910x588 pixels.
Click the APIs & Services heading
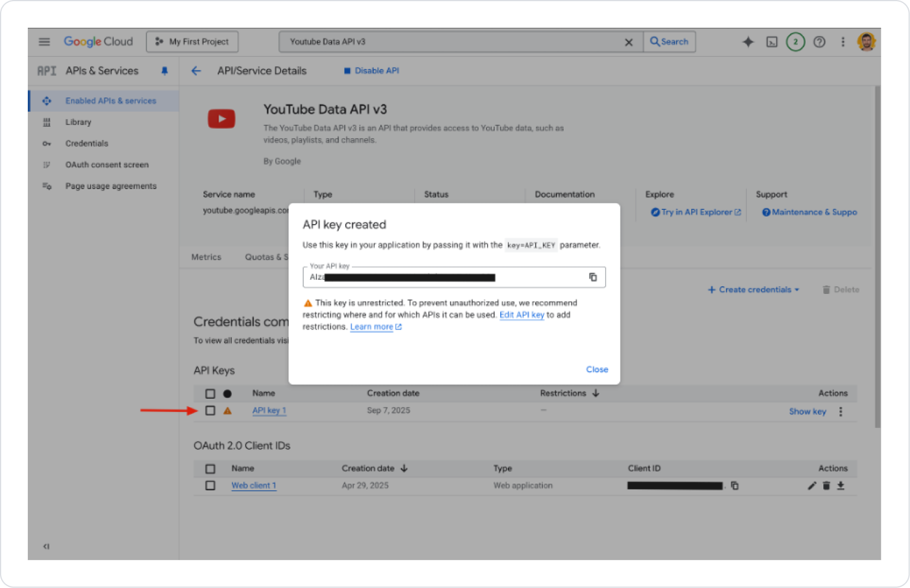102,71
